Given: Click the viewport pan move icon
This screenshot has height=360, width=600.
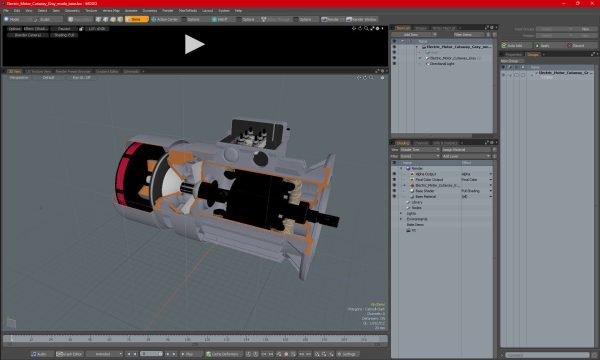Looking at the screenshot, I should [359, 78].
